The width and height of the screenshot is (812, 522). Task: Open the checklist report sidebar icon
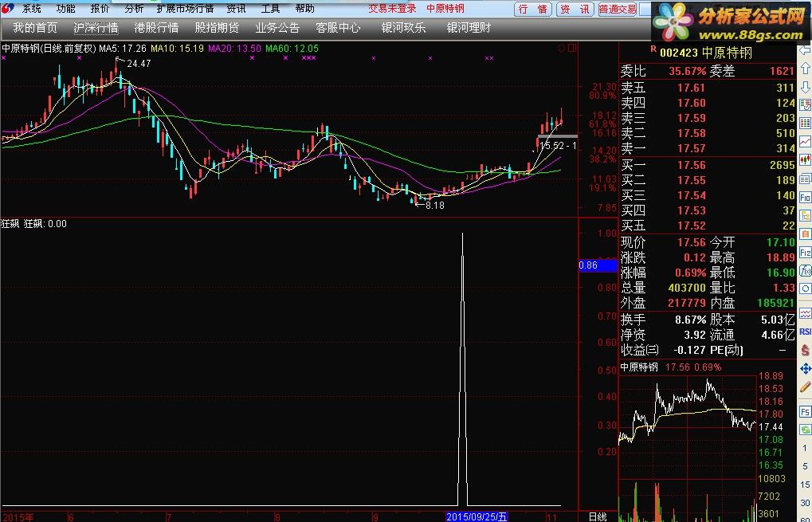pos(806,104)
